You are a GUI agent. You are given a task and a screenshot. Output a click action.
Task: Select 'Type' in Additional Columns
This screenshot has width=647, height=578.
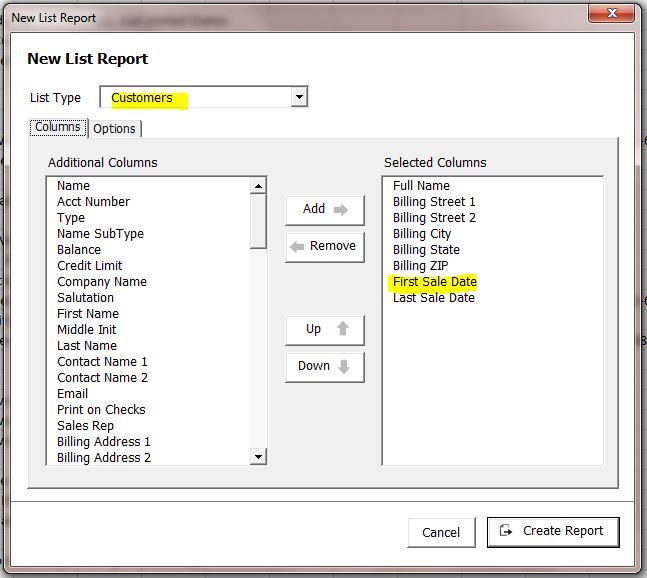[x=71, y=218]
